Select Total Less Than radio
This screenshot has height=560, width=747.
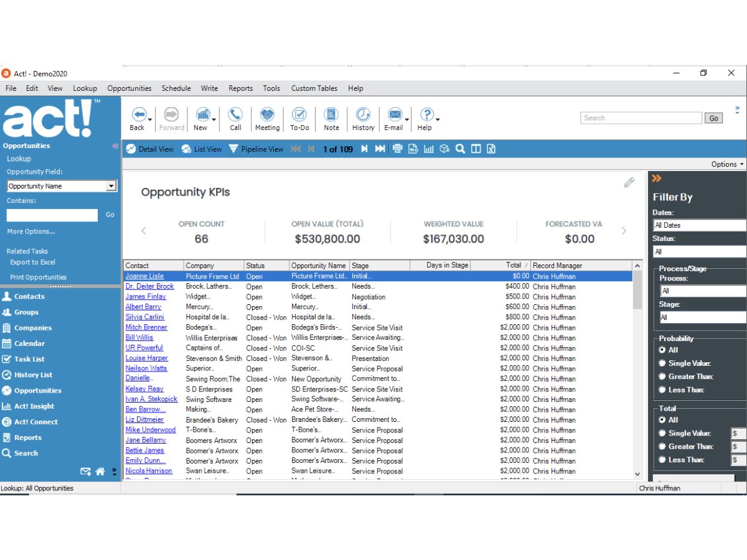(x=662, y=459)
